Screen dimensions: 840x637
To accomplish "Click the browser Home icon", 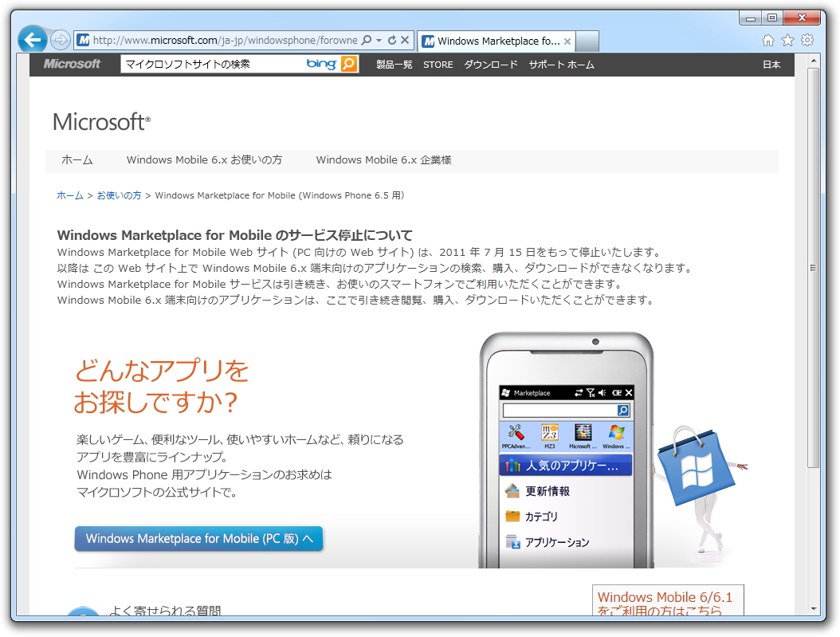I will 767,39.
